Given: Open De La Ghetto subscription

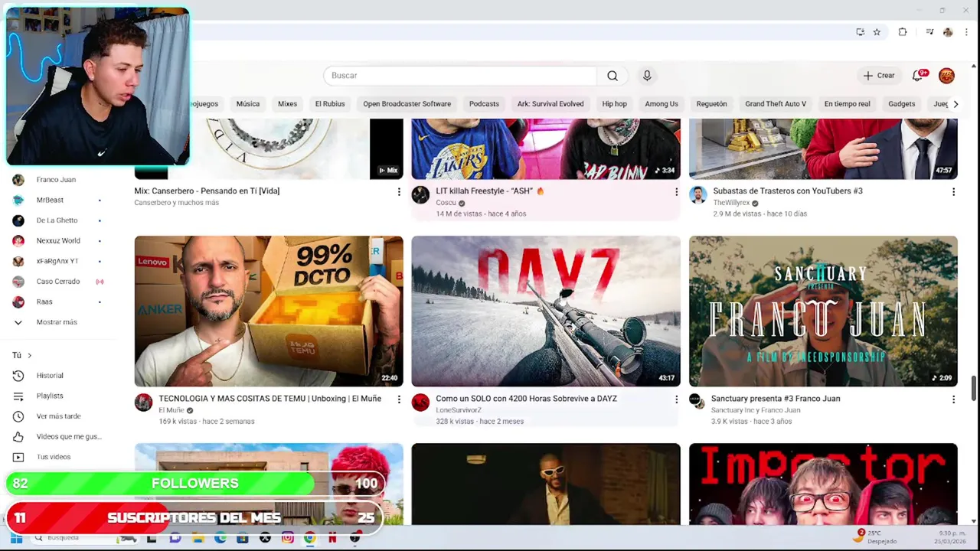Looking at the screenshot, I should (57, 220).
